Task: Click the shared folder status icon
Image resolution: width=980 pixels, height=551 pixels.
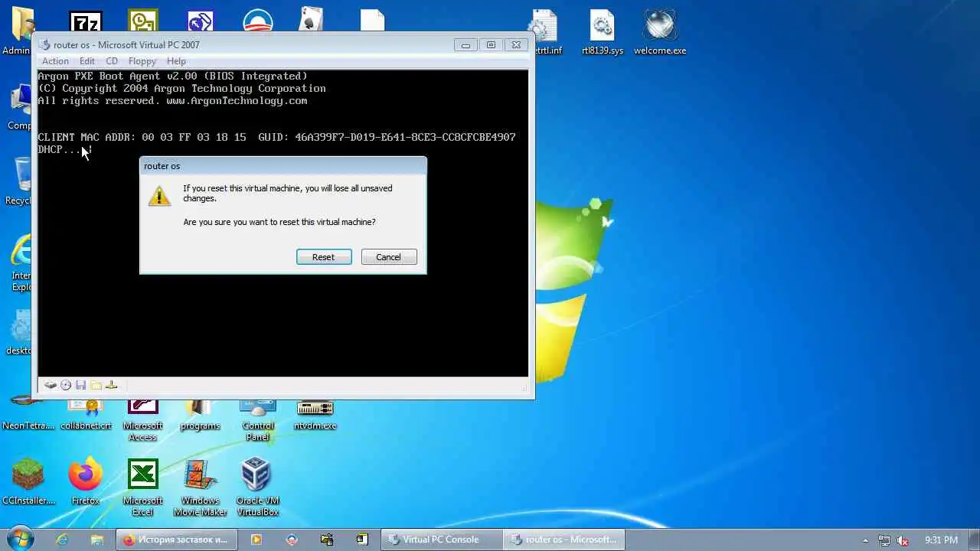Action: click(x=96, y=386)
